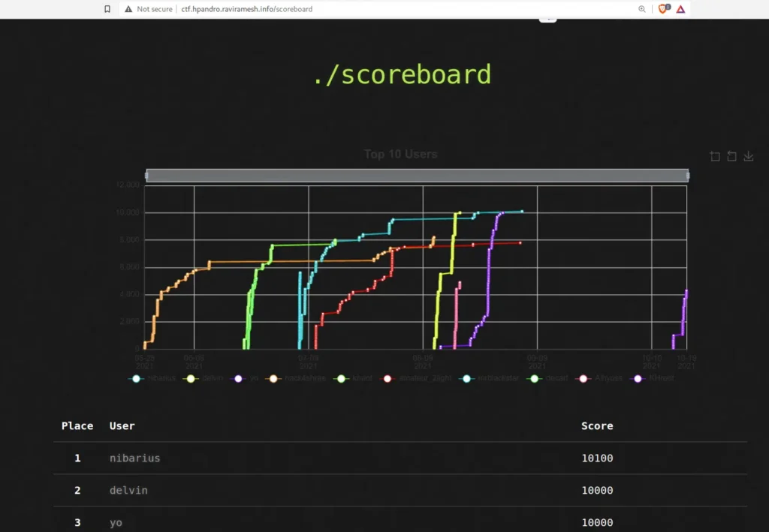Click the User column header
The width and height of the screenshot is (769, 532).
[x=122, y=425]
